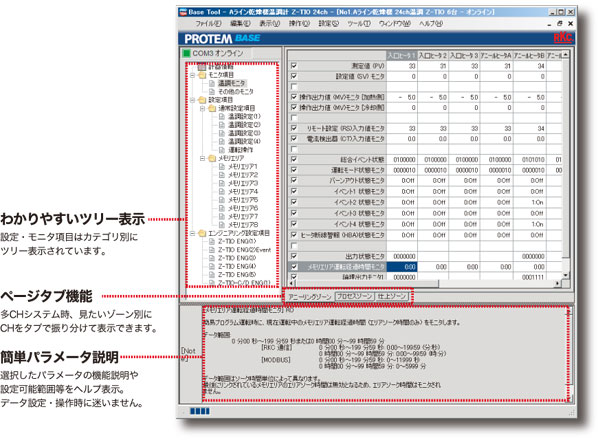
Task: Click the document icon beside 温調設定(1)
Action: (222, 116)
